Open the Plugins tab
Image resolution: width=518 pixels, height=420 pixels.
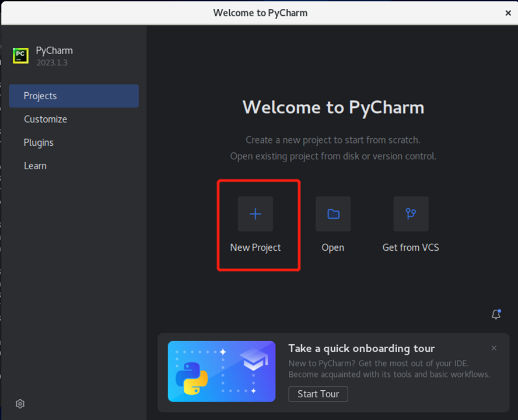point(74,142)
